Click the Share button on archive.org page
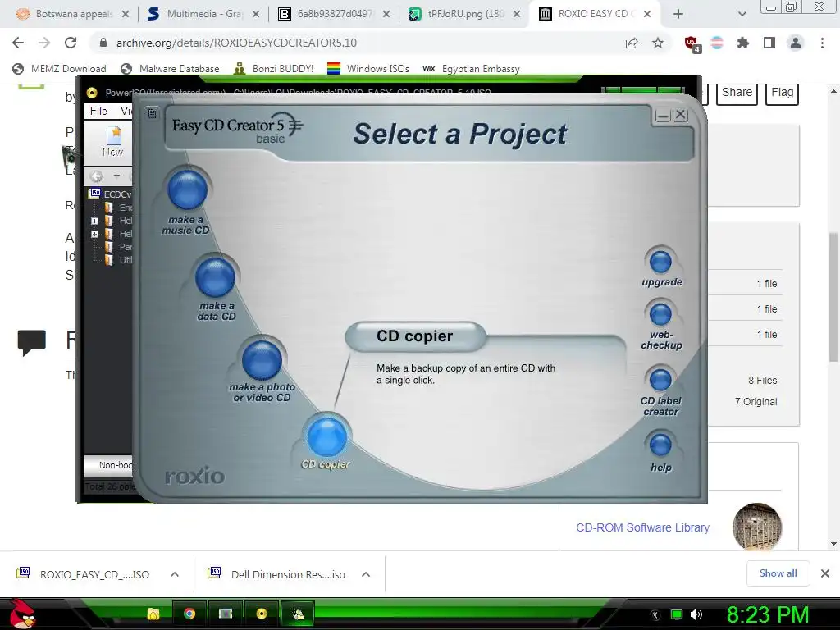The width and height of the screenshot is (840, 630). 737,93
